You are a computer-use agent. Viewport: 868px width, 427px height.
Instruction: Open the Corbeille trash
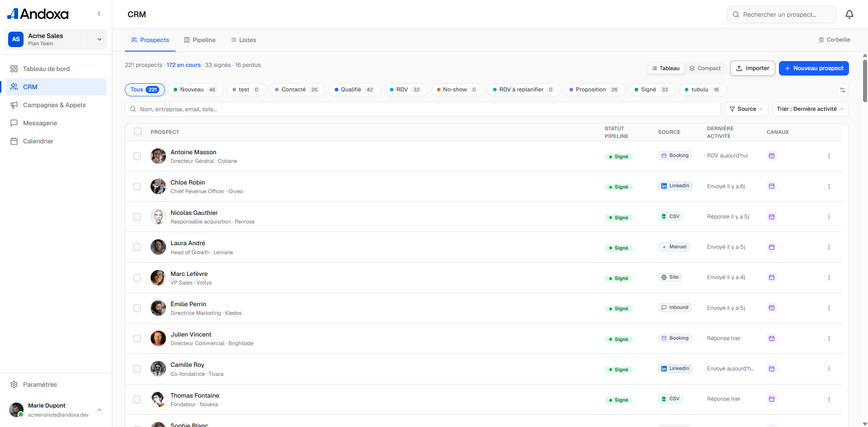[835, 40]
